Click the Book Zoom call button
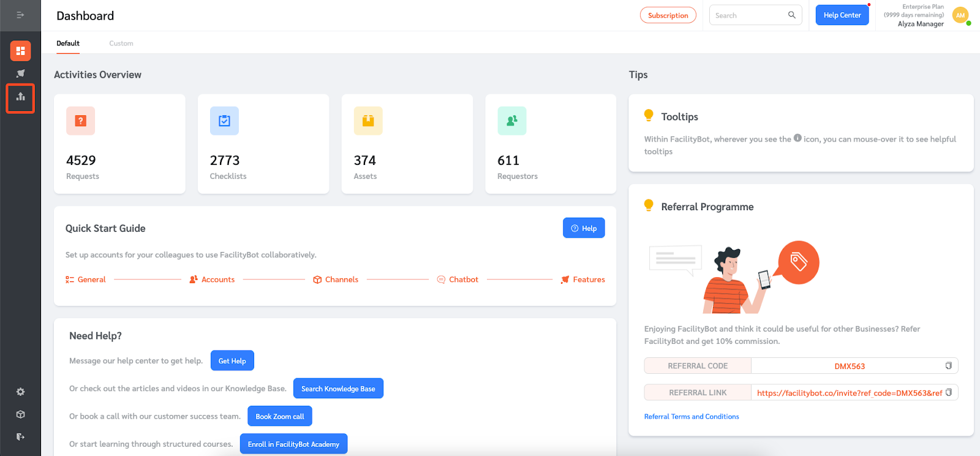Viewport: 980px width, 456px height. pos(280,416)
